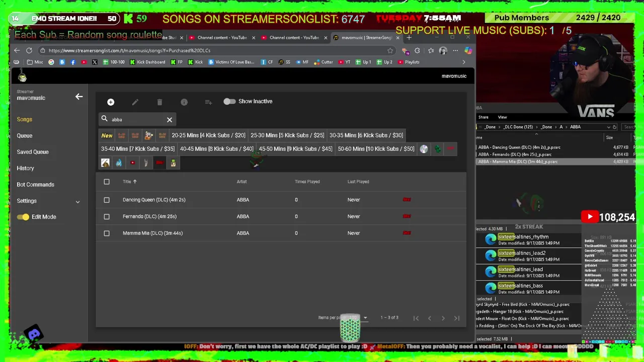
Task: Toggle the Edit Mode switch
Action: [23, 217]
